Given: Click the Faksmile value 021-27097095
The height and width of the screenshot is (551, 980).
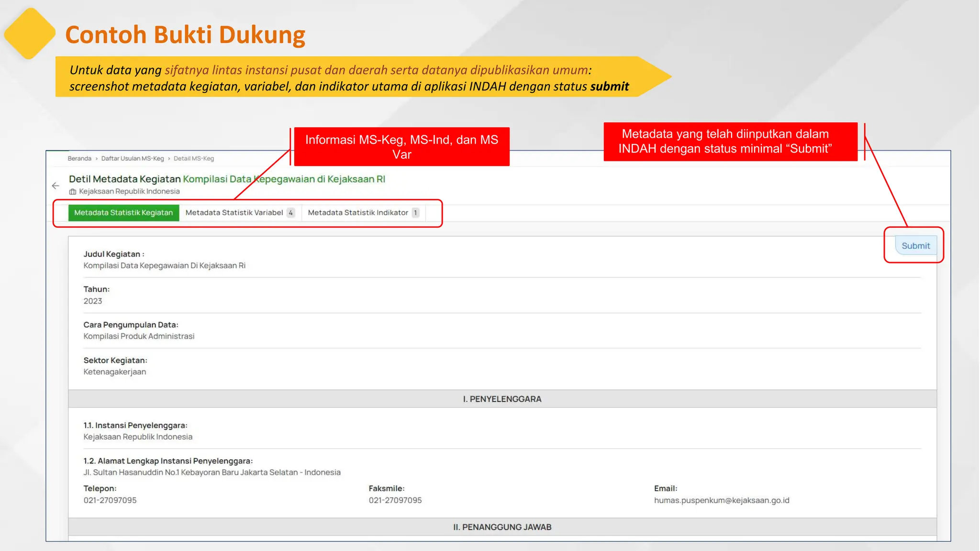Looking at the screenshot, I should tap(395, 500).
